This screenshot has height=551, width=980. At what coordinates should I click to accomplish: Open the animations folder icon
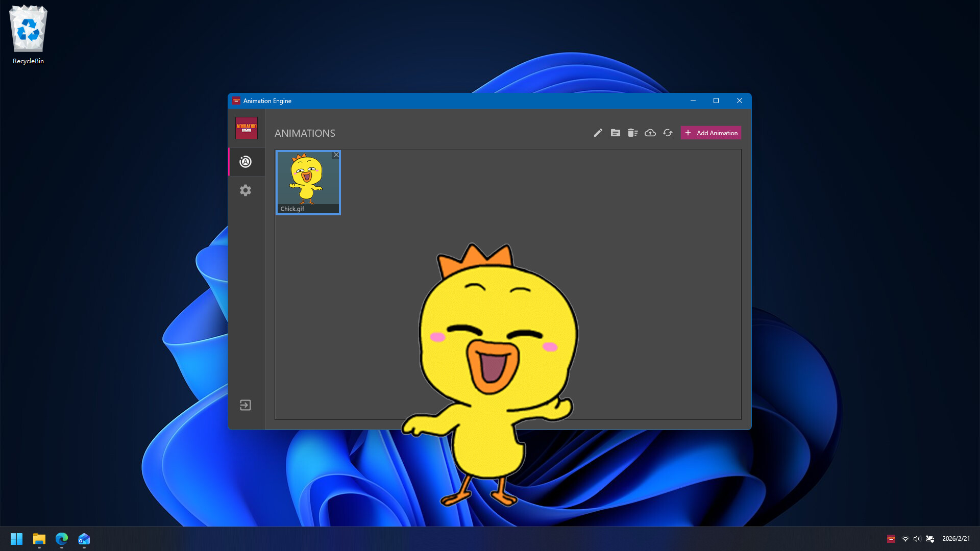615,133
